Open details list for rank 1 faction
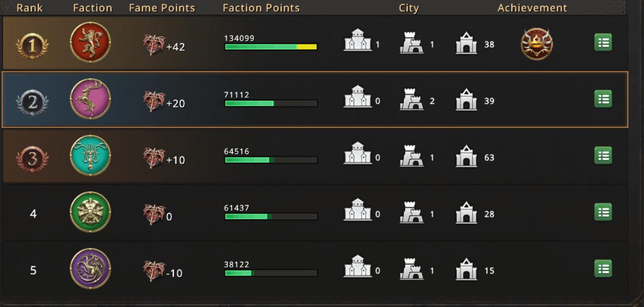644x307 pixels. pos(603,42)
